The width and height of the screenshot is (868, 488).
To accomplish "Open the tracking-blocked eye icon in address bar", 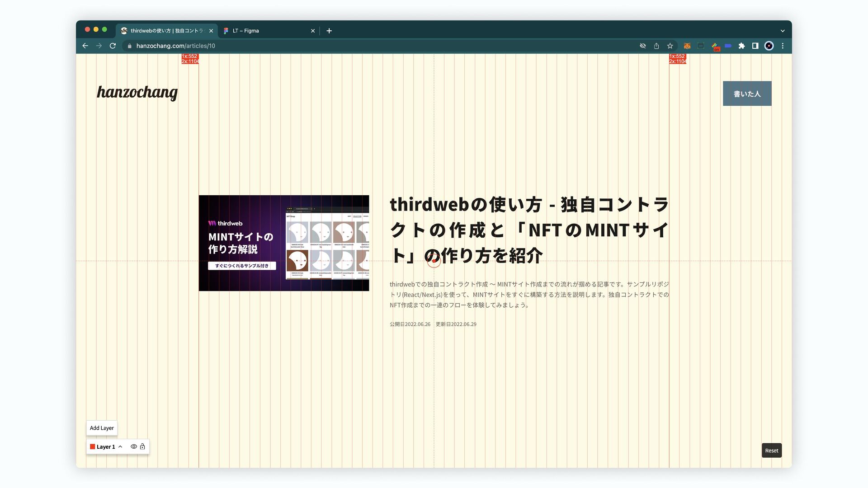I will tap(642, 46).
